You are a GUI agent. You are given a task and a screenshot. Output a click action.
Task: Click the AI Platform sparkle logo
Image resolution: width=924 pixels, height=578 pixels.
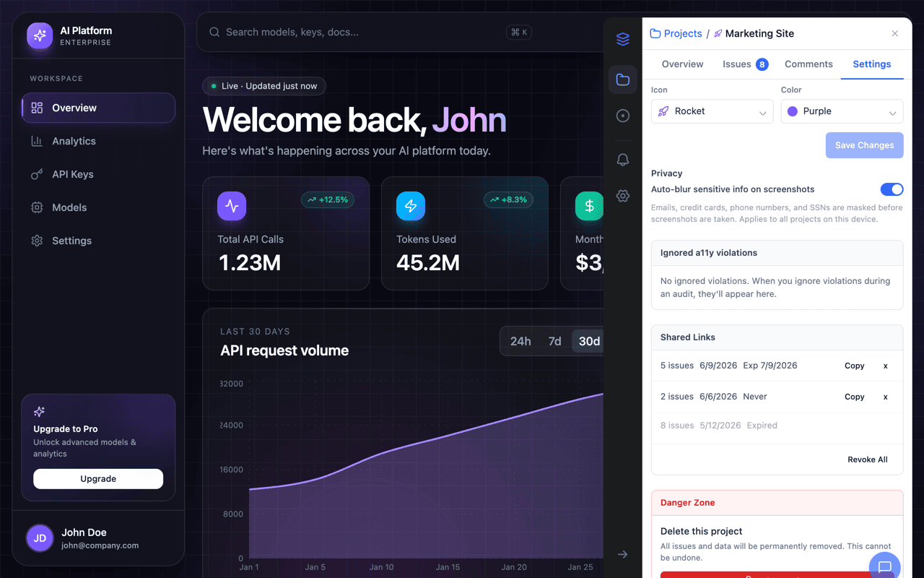coord(40,35)
